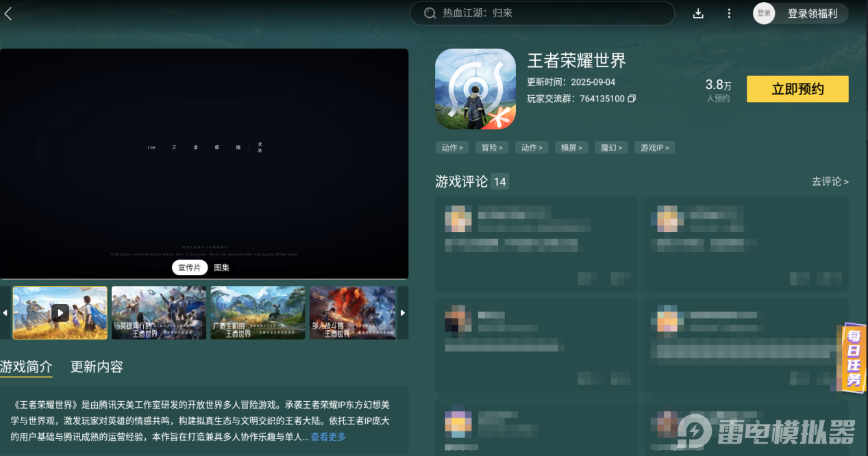Click the 登录 avatar circle icon
868x456 pixels.
[x=763, y=13]
